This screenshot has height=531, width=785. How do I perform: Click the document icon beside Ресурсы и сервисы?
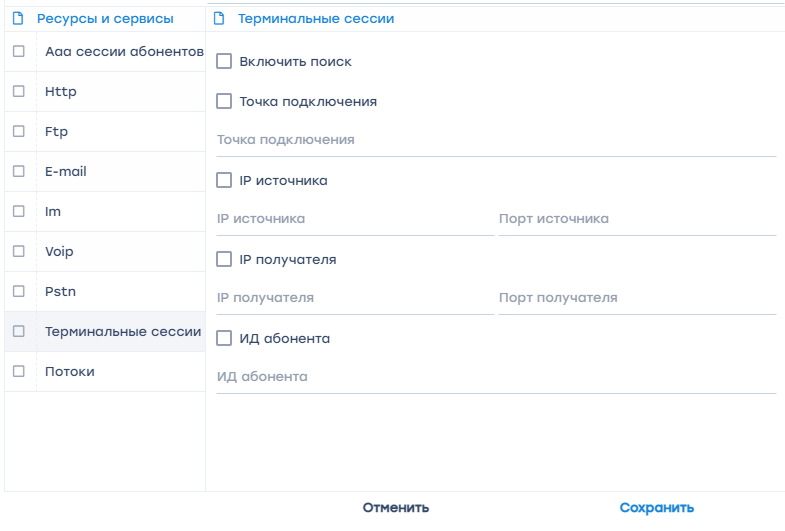17,19
